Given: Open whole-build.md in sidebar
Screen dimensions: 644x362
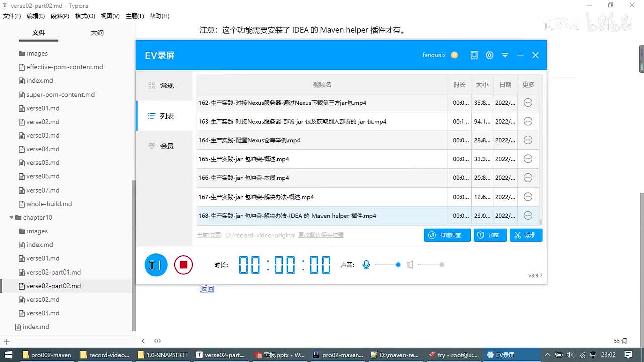Looking at the screenshot, I should pos(49,204).
